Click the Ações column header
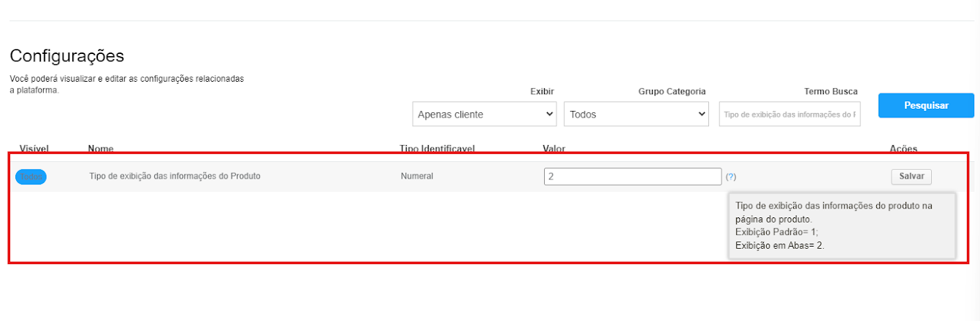 (x=903, y=149)
